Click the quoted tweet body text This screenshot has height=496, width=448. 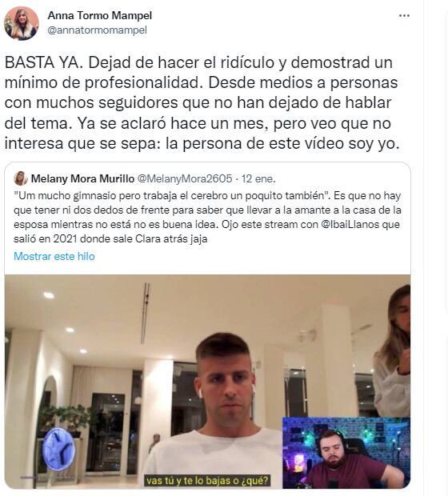pos(207,217)
